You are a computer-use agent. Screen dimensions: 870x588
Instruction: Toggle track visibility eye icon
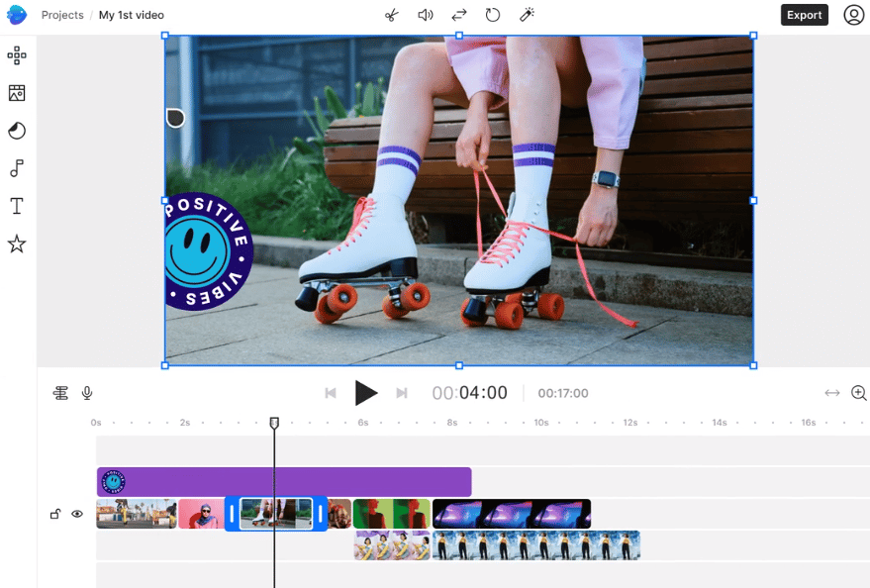[x=77, y=514]
